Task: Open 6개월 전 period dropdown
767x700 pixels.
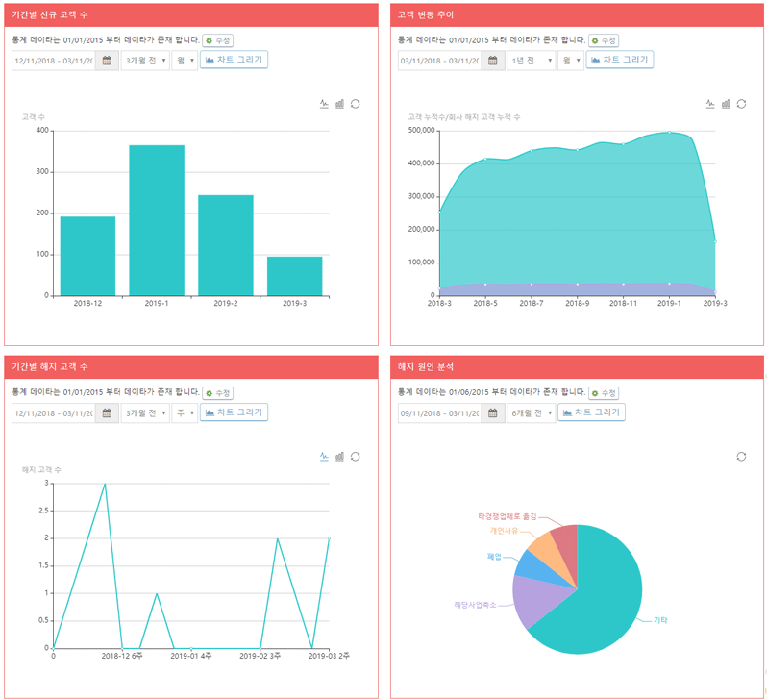Action: click(x=532, y=413)
